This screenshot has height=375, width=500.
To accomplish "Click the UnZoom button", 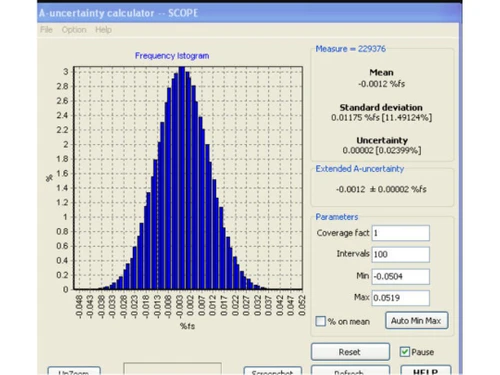I will 74,371.
